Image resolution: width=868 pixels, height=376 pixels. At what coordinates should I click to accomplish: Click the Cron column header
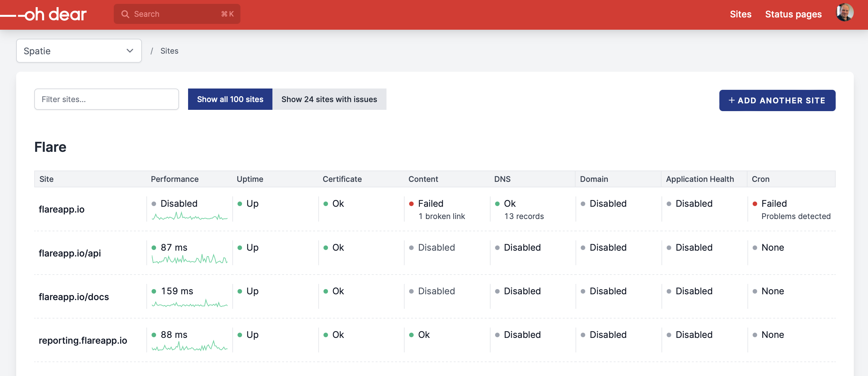tap(760, 179)
